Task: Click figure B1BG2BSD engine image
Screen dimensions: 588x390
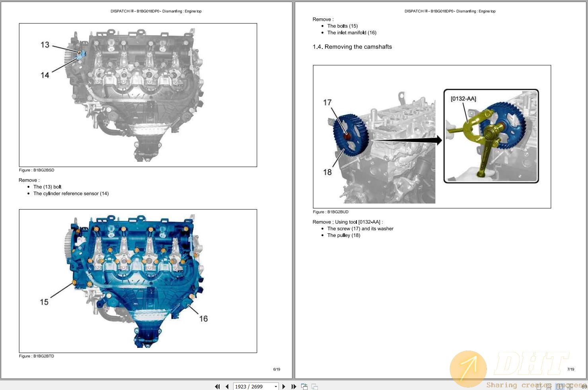Action: (138, 95)
